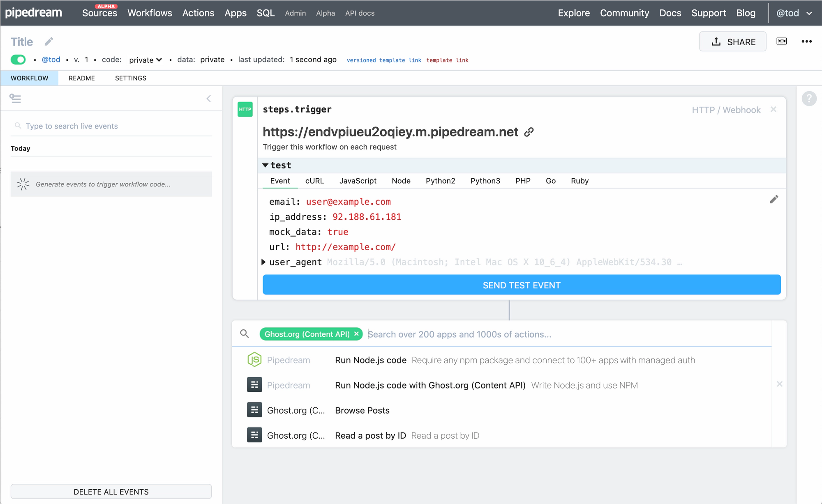This screenshot has width=822, height=504.
Task: Click the live events search field
Action: tap(111, 126)
